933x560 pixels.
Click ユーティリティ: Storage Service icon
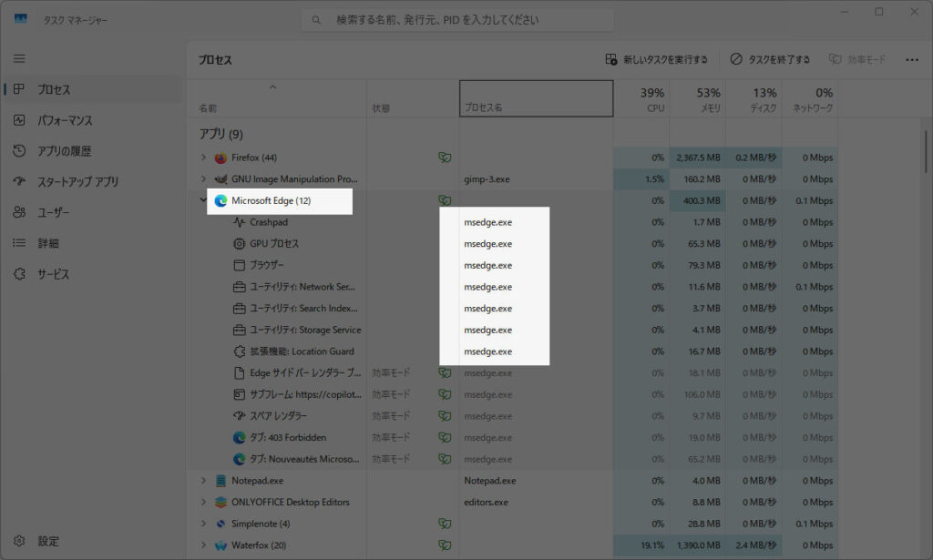pos(240,330)
